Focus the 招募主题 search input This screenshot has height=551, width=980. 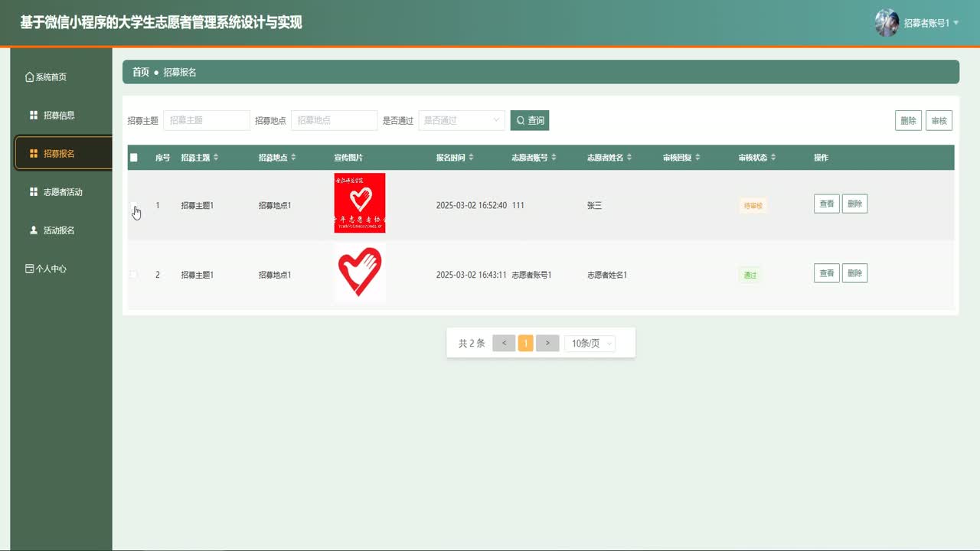[207, 121]
